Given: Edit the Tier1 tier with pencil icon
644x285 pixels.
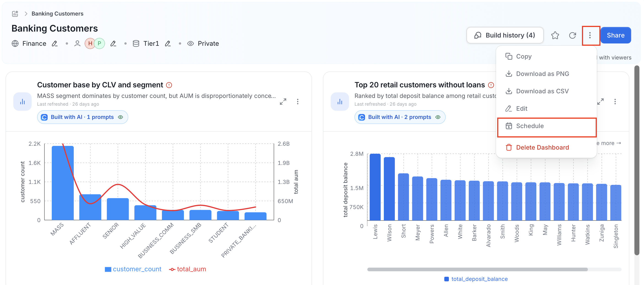Looking at the screenshot, I should tap(168, 43).
